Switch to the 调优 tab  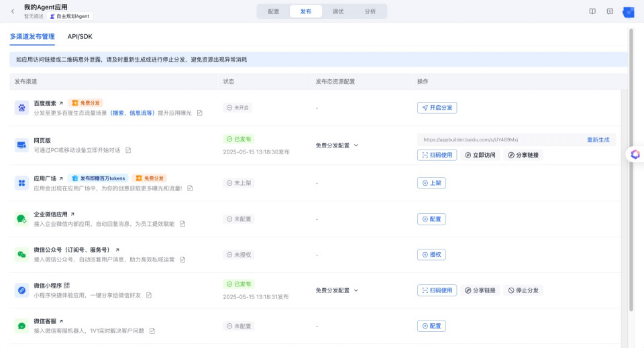tap(338, 11)
